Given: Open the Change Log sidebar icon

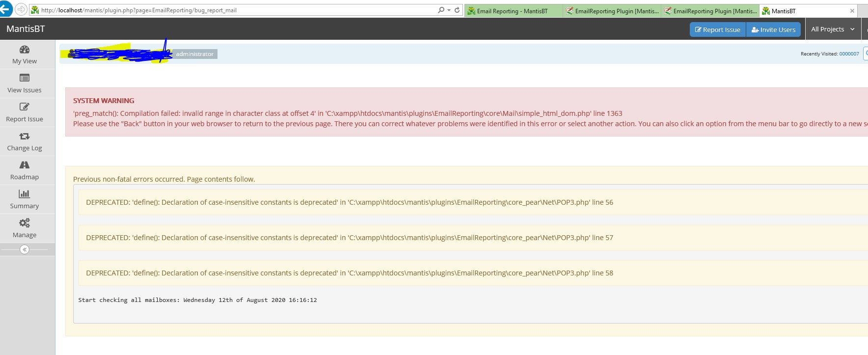Looking at the screenshot, I should 25,136.
